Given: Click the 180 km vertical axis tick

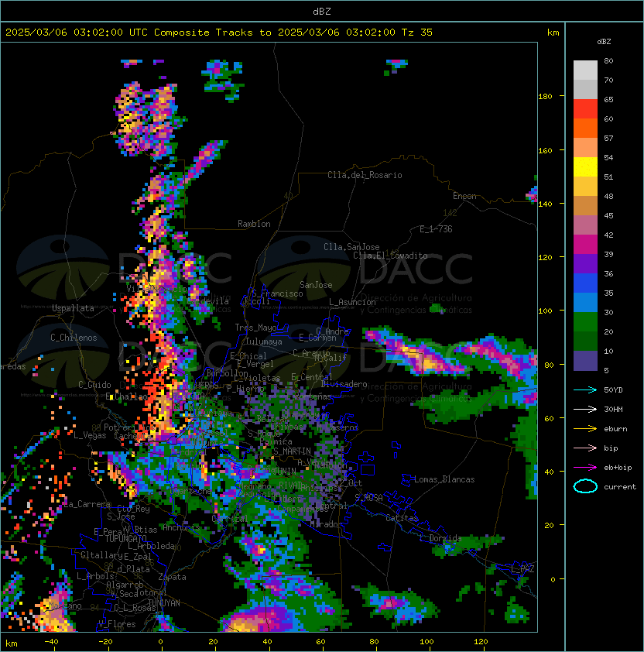Looking at the screenshot, I should [545, 97].
